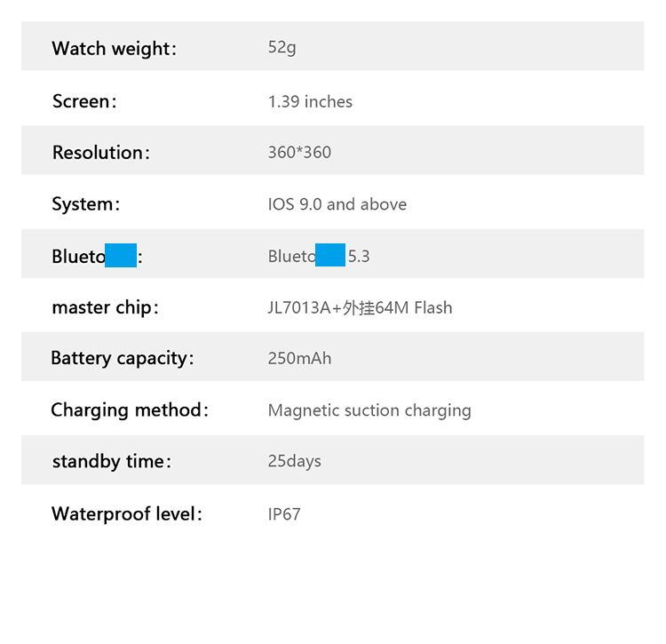The width and height of the screenshot is (666, 644).
Task: Click the System label
Action: [85, 204]
